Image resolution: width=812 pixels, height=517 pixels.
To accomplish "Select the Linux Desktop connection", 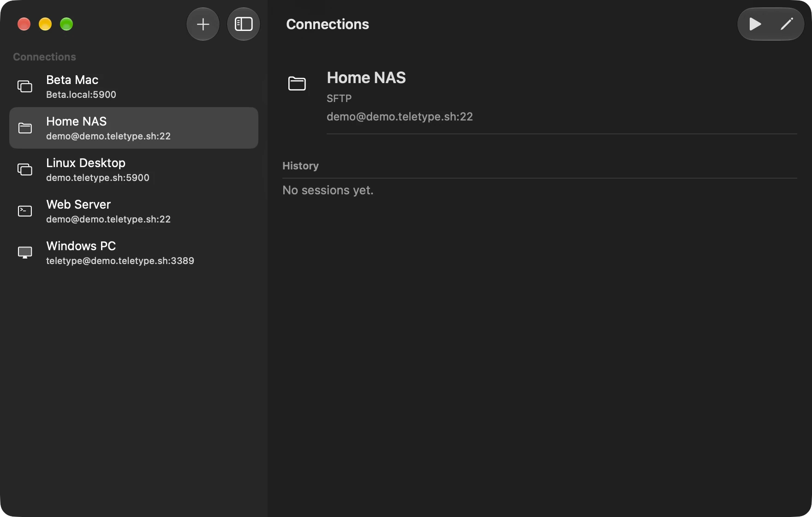I will [134, 169].
